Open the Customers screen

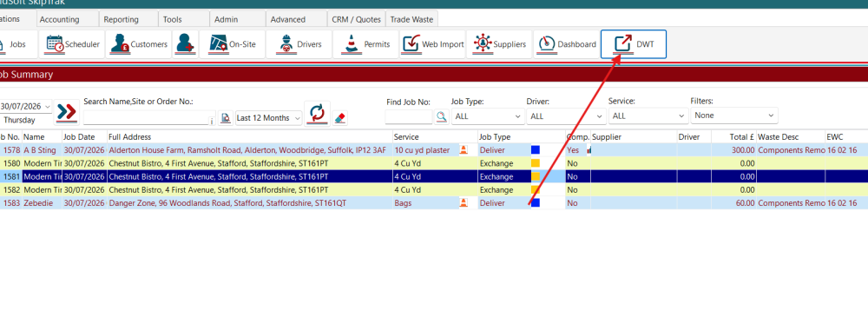(138, 44)
